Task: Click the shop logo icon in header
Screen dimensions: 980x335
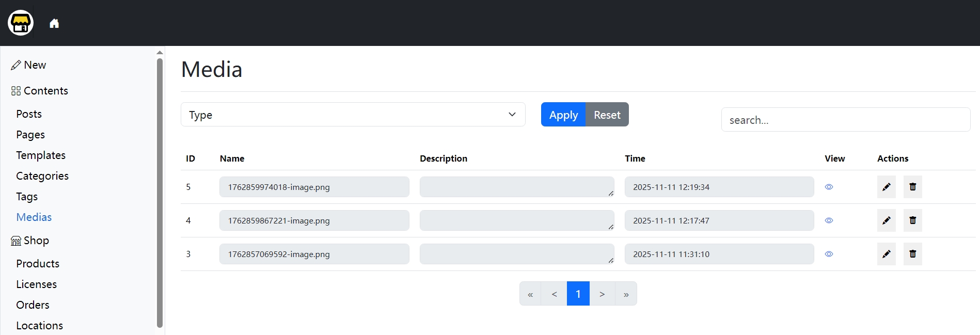Action: click(x=21, y=23)
